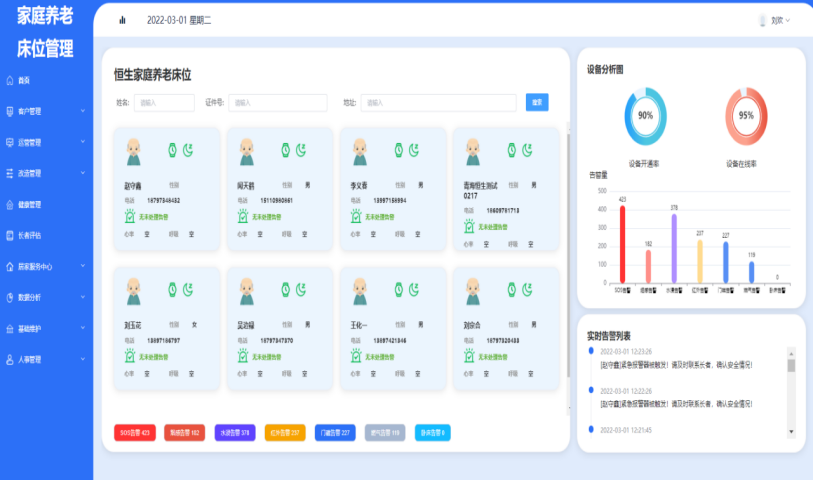Click the elderly avatar on 刘玉花's card
Screen dimensions: 813x480
tap(133, 291)
